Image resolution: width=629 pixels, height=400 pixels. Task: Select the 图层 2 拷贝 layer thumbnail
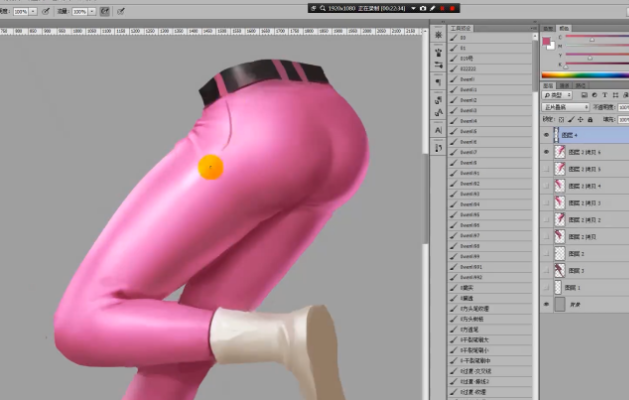[x=559, y=237]
